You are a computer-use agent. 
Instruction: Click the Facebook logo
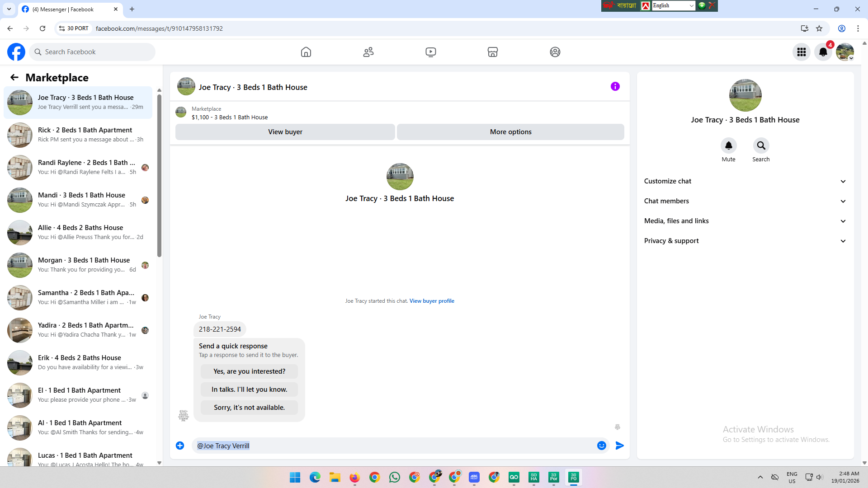click(16, 52)
